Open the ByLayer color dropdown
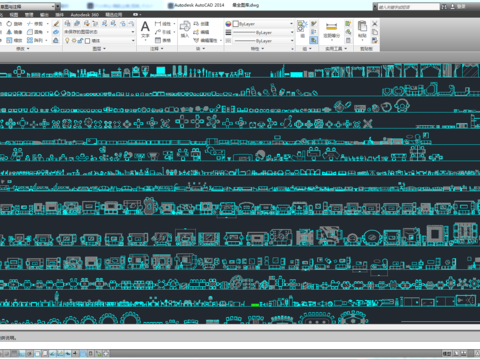The image size is (480, 360). click(263, 24)
